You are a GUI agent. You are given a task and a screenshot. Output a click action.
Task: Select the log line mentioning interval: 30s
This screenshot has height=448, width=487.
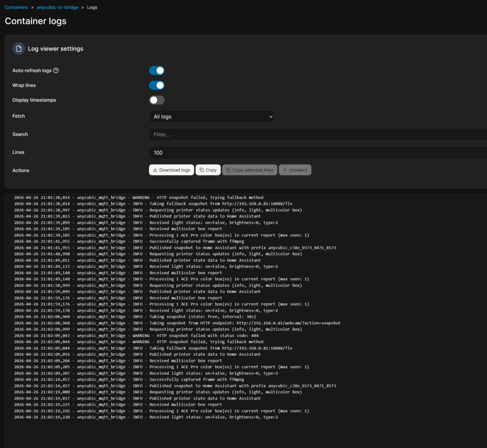coord(143,316)
